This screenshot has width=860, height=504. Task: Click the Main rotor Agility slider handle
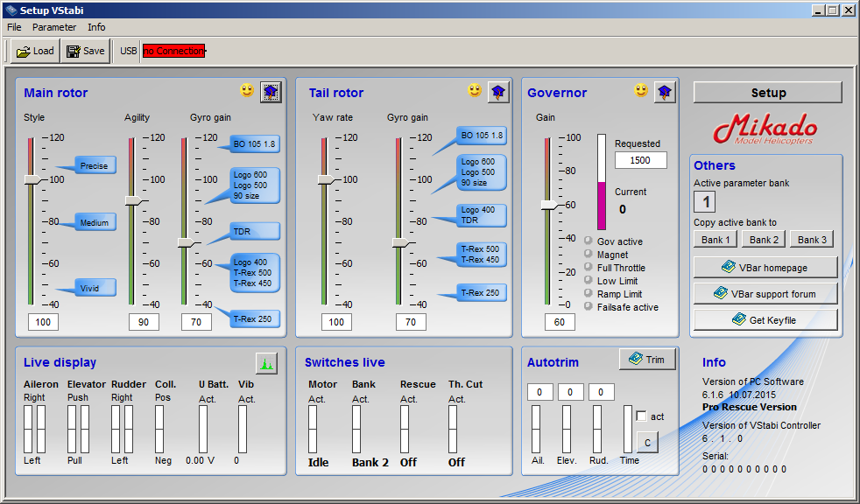133,201
